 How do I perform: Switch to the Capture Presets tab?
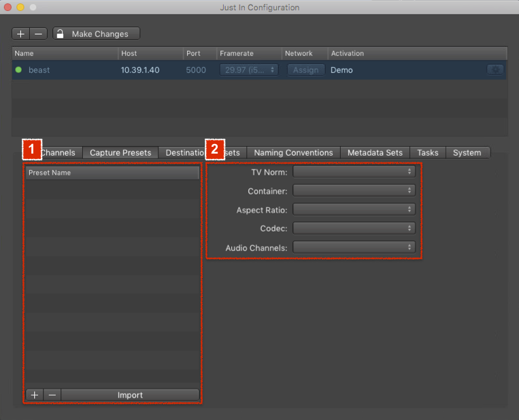[x=120, y=153]
